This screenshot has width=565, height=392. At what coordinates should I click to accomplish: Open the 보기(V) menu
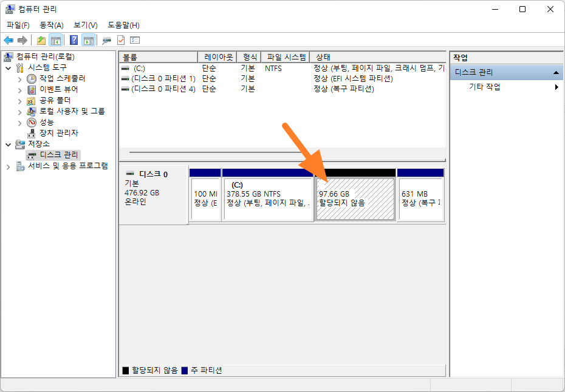tap(86, 25)
